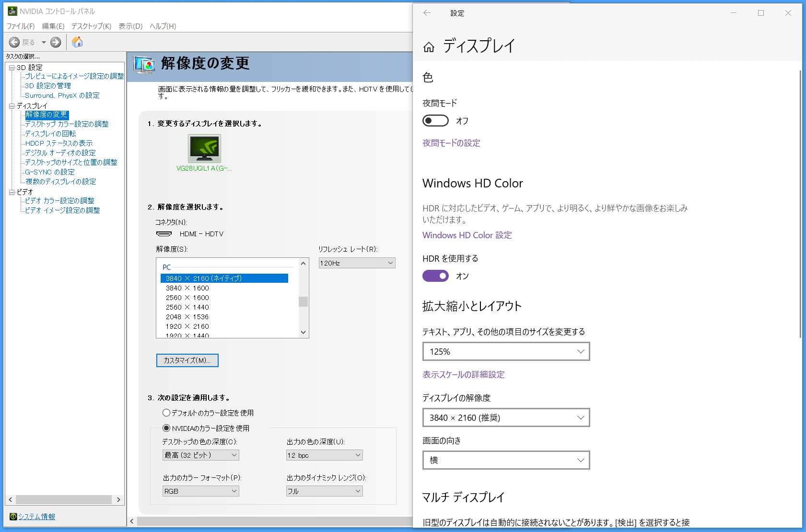Open the ヘルプ(H) menu
Image resolution: width=806 pixels, height=532 pixels.
click(x=163, y=26)
